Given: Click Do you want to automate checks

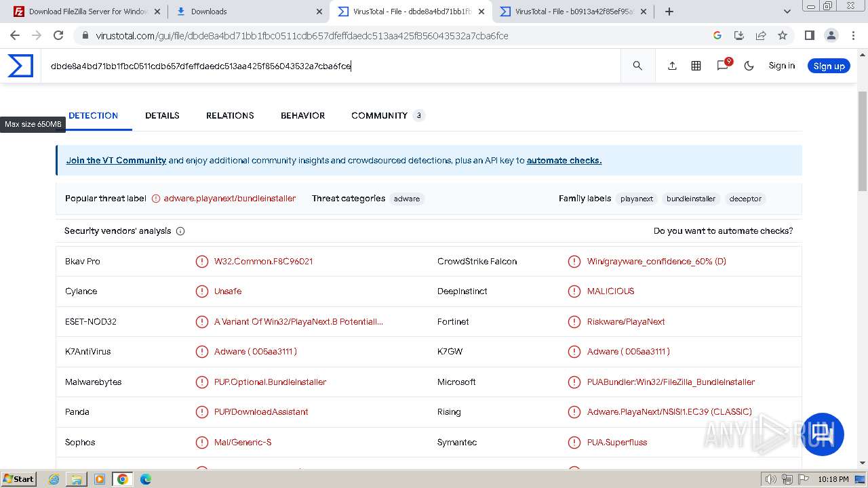Looking at the screenshot, I should [723, 231].
